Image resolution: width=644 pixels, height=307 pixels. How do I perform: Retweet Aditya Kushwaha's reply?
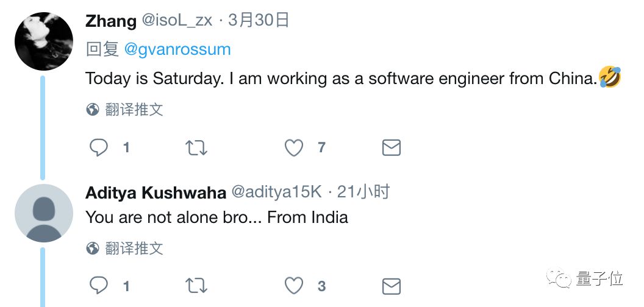pos(196,286)
